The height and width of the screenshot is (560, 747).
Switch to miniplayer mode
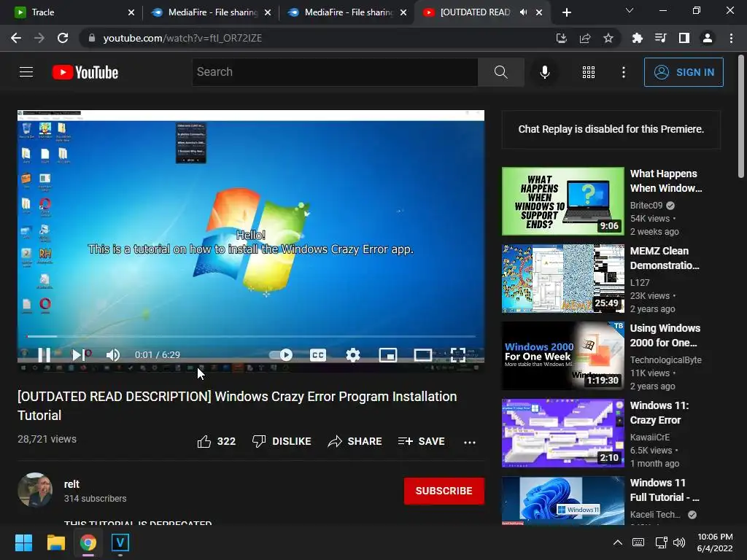tap(388, 355)
